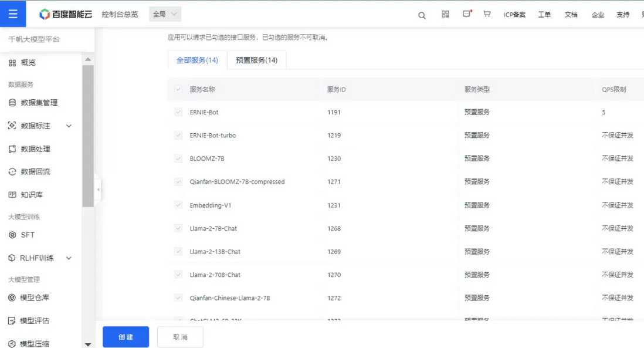Open the search magnifier icon
The image size is (644, 348).
coord(422,16)
